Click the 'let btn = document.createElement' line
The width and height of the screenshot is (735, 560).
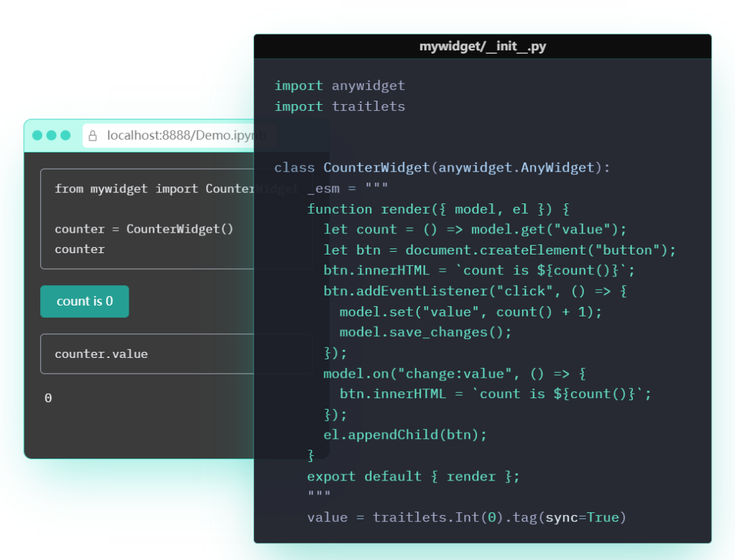pos(500,250)
